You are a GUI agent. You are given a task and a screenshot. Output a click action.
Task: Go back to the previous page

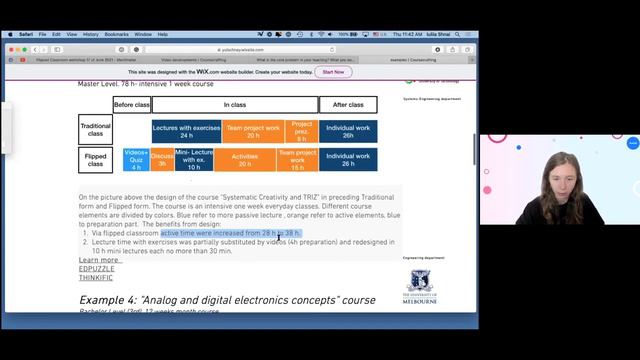pyautogui.click(x=35, y=50)
